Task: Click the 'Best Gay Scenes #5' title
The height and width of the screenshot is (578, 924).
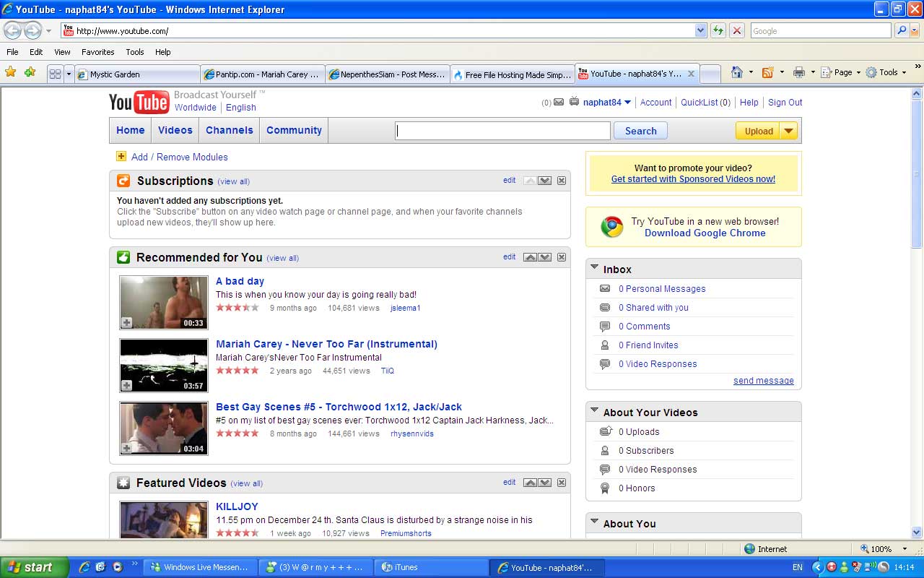Action: [339, 407]
